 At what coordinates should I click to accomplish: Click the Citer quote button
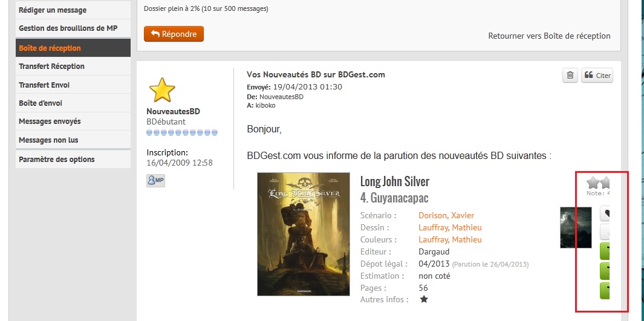pos(597,75)
